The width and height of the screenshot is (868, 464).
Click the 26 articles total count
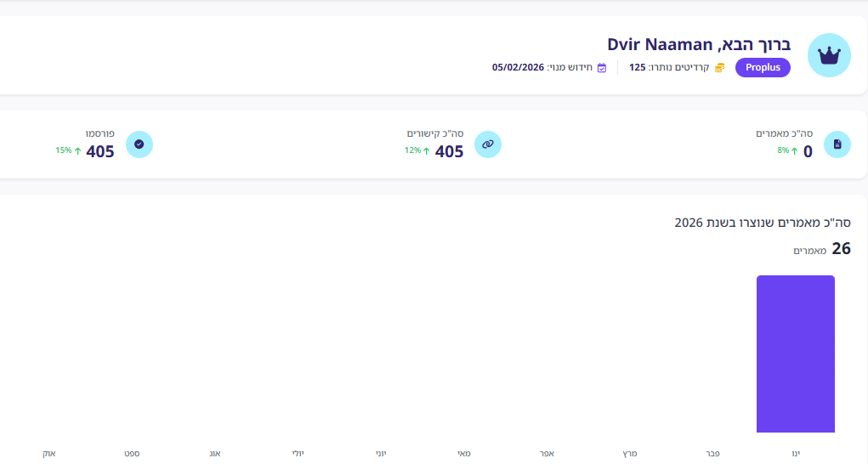coord(841,249)
